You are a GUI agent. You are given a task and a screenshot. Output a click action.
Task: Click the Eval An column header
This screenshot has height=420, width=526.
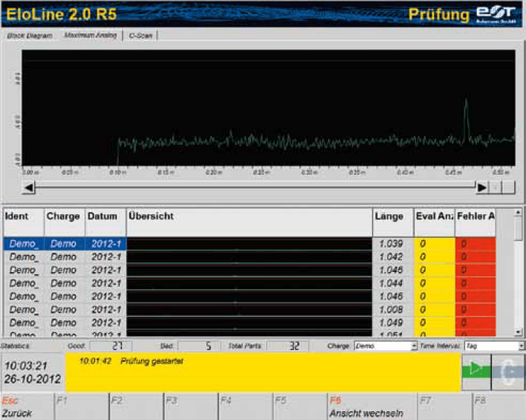click(435, 222)
